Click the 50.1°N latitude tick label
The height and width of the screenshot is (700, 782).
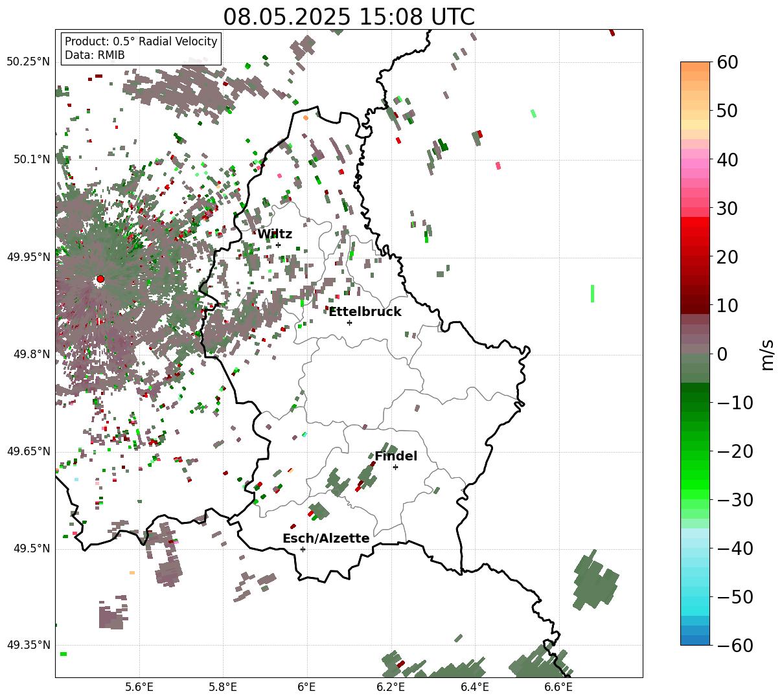point(31,159)
